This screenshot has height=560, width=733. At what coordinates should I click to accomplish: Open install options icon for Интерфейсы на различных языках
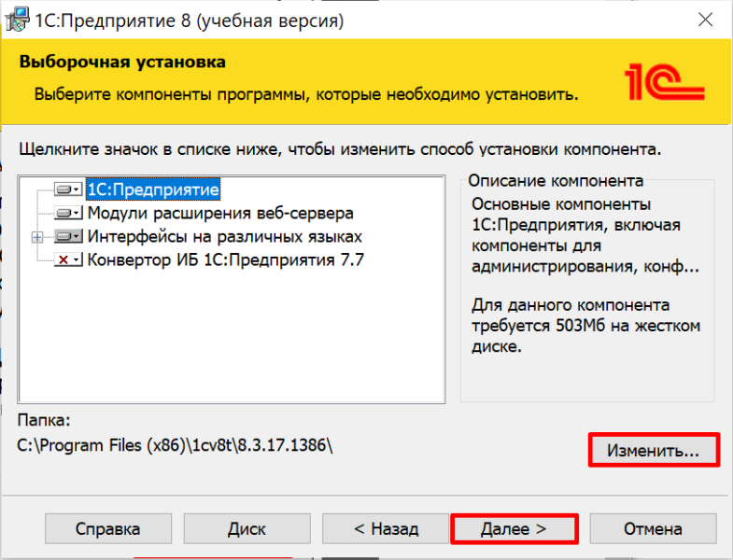pyautogui.click(x=69, y=237)
